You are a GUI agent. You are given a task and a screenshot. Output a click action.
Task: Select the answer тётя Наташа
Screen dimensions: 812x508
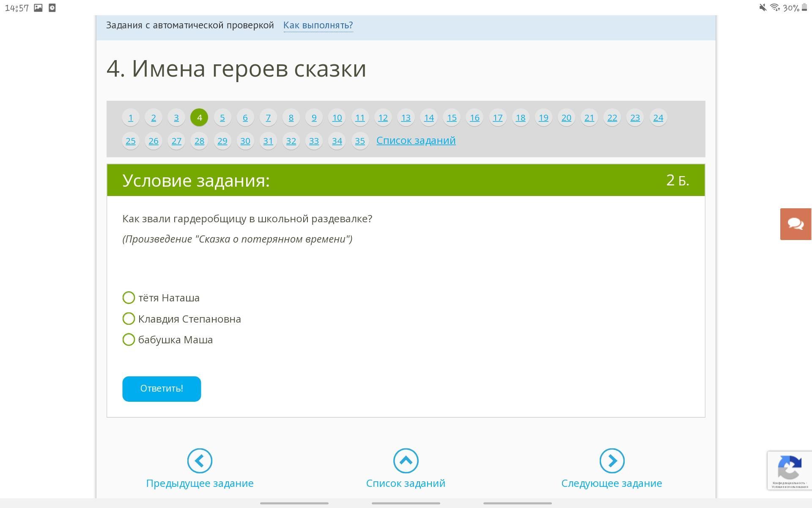[129, 298]
